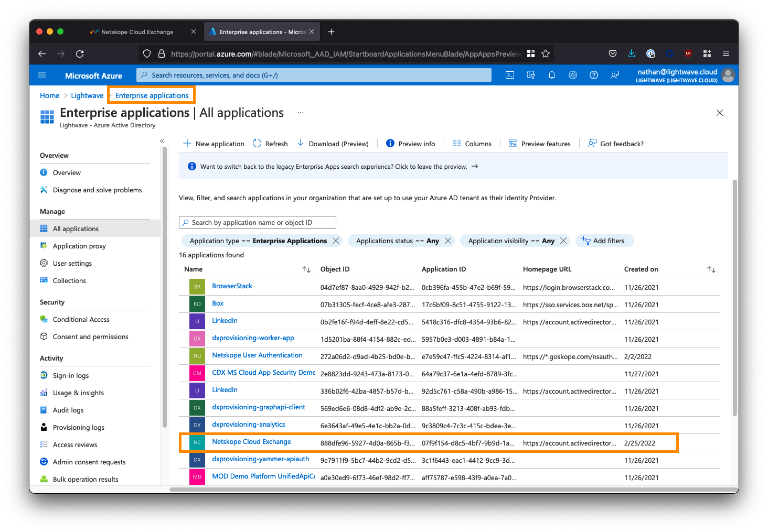The image size is (768, 532).
Task: Remove the Application visibility filter
Action: click(x=563, y=241)
